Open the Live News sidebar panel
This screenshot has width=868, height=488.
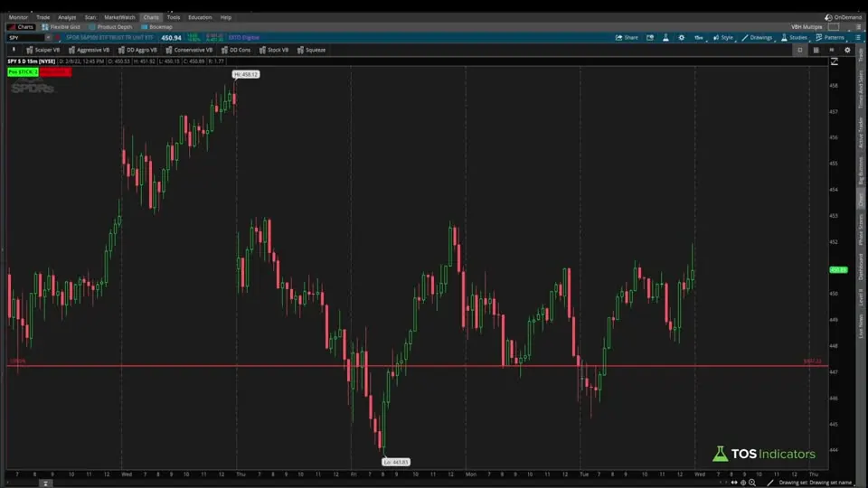[861, 326]
